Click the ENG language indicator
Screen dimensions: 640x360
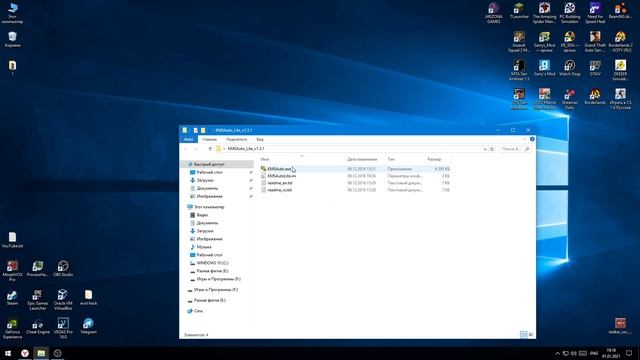point(594,353)
